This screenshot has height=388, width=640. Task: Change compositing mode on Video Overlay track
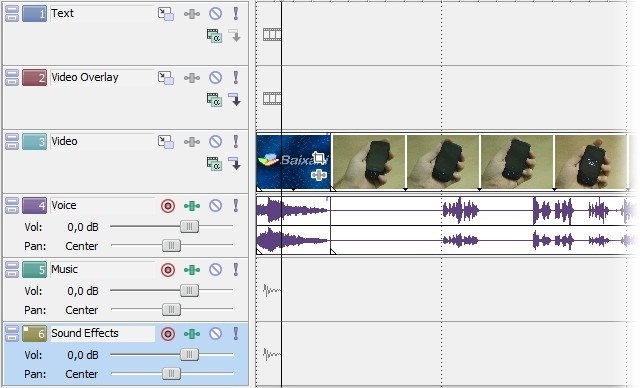point(214,100)
